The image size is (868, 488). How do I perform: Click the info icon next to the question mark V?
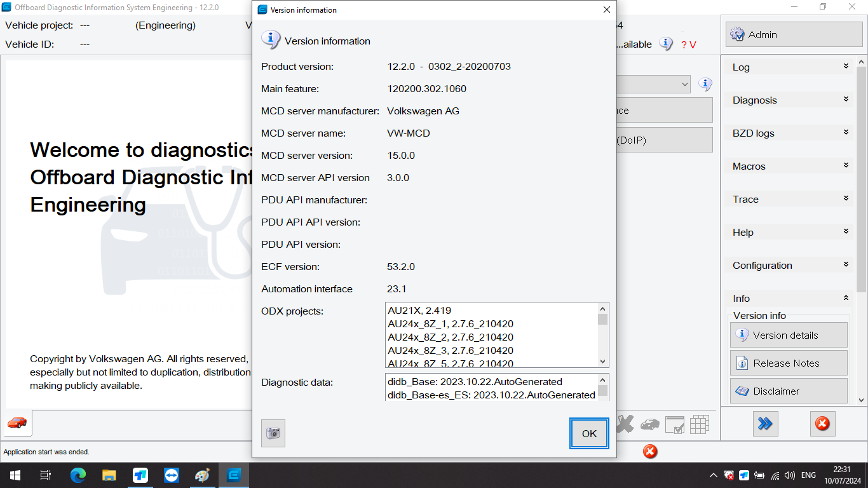pyautogui.click(x=665, y=44)
